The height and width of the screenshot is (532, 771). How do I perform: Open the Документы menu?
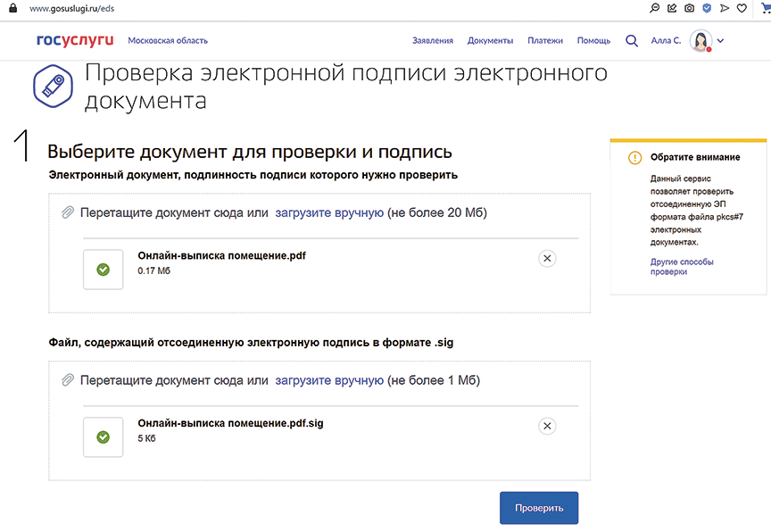tap(490, 41)
